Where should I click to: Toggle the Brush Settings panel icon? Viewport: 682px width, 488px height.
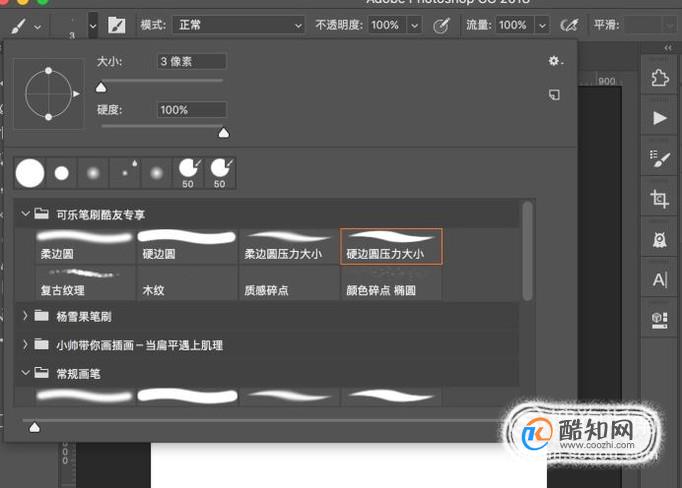[117, 26]
